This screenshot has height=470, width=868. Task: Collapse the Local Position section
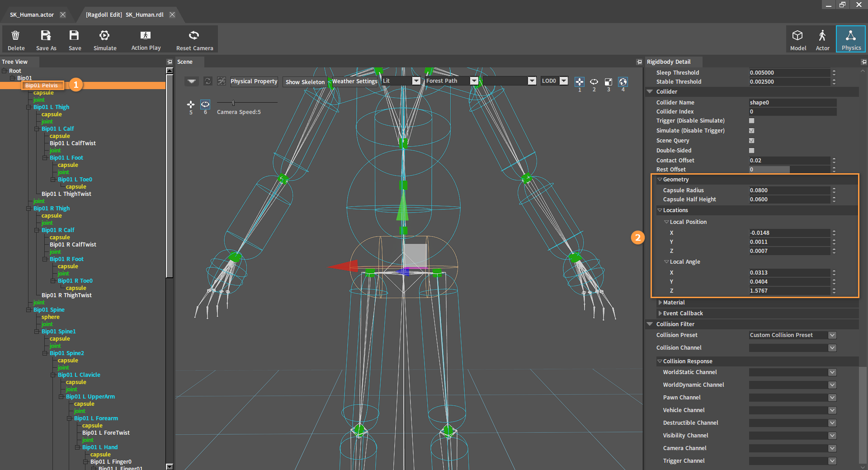pyautogui.click(x=666, y=222)
